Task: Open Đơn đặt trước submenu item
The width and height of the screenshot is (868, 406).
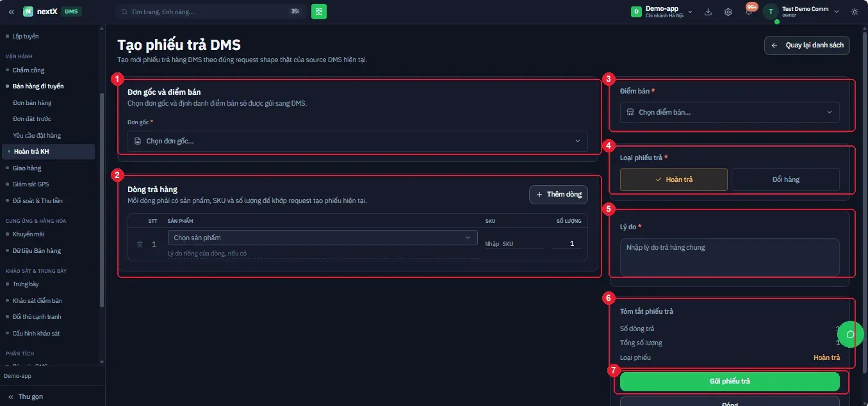Action: 32,118
